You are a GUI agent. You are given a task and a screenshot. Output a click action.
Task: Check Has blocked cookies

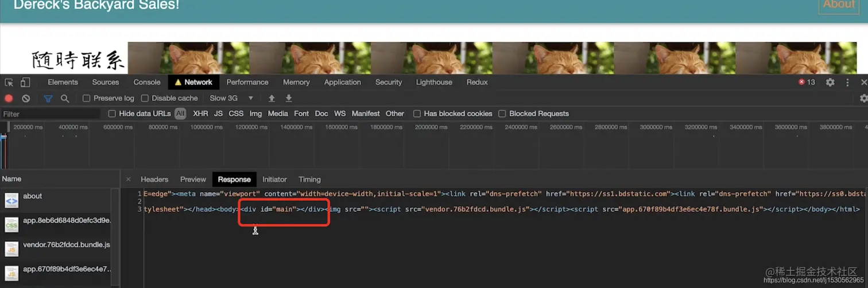pos(417,114)
